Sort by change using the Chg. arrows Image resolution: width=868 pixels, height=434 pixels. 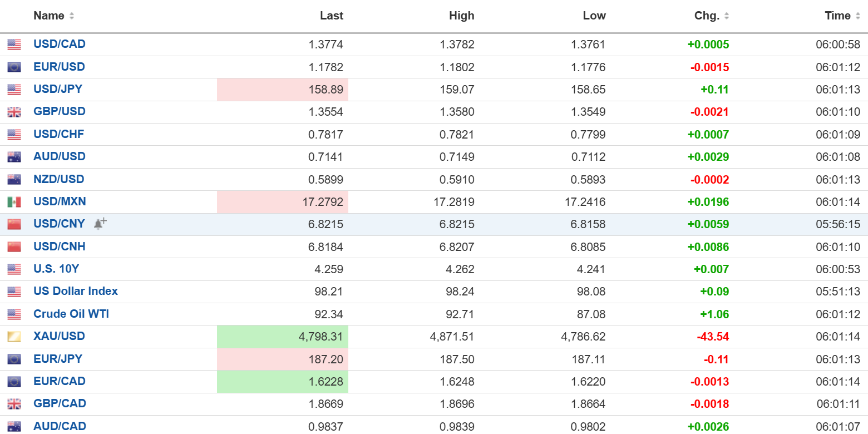(x=727, y=16)
